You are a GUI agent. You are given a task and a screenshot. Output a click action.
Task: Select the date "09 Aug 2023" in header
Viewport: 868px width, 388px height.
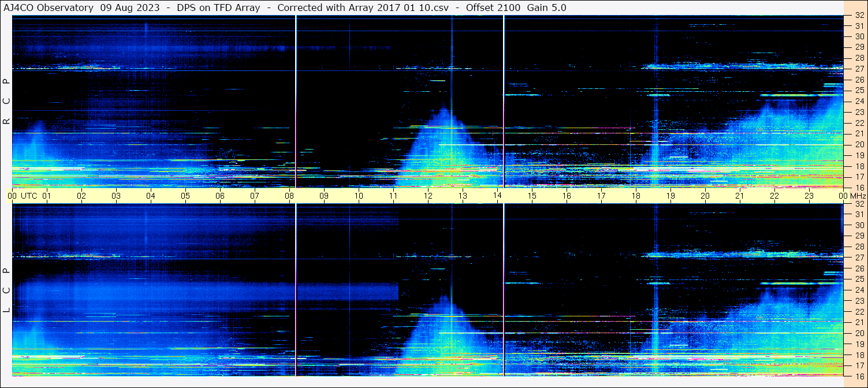tap(129, 8)
